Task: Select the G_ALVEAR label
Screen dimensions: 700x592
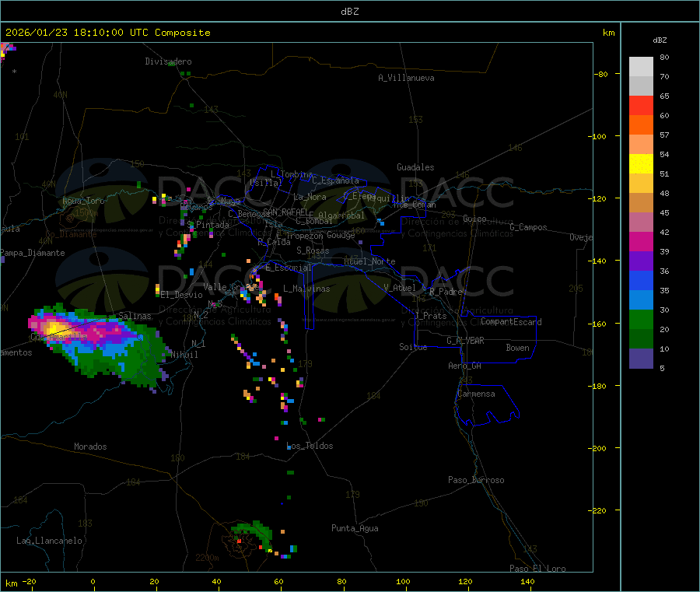Action: [465, 341]
